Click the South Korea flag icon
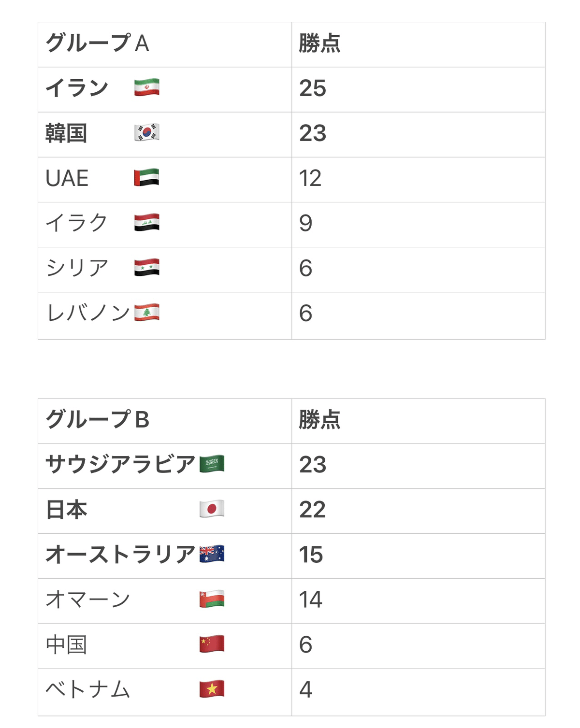The width and height of the screenshot is (580, 728). tap(147, 132)
